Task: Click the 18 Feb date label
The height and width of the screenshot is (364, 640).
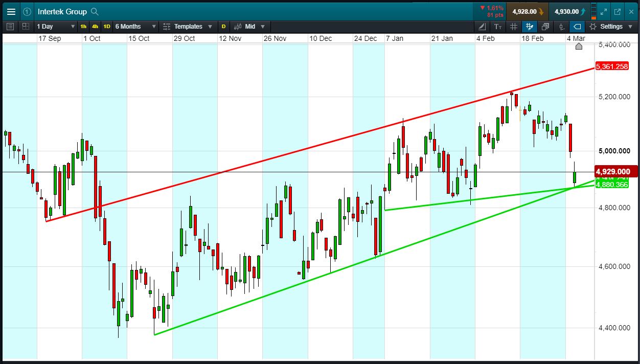Action: [533, 38]
